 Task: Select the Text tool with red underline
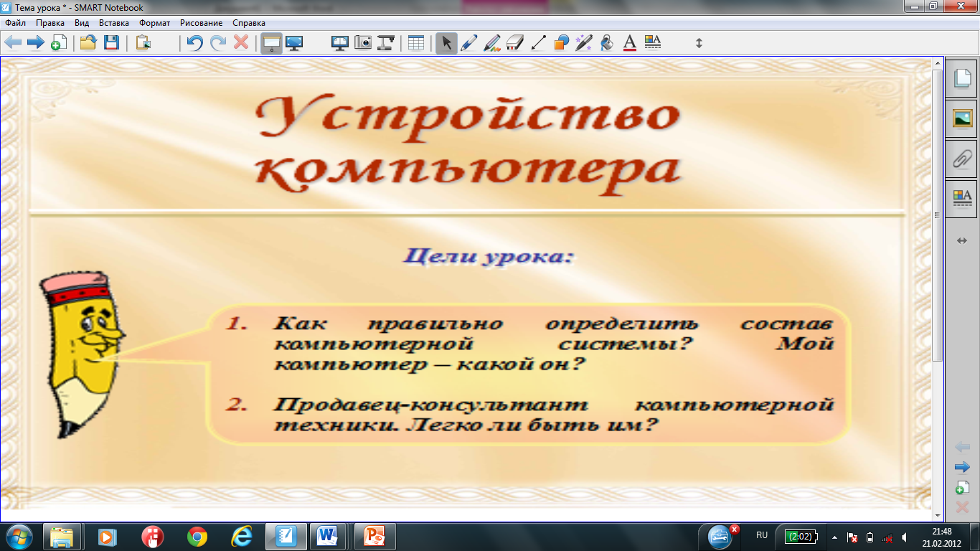tap(630, 42)
